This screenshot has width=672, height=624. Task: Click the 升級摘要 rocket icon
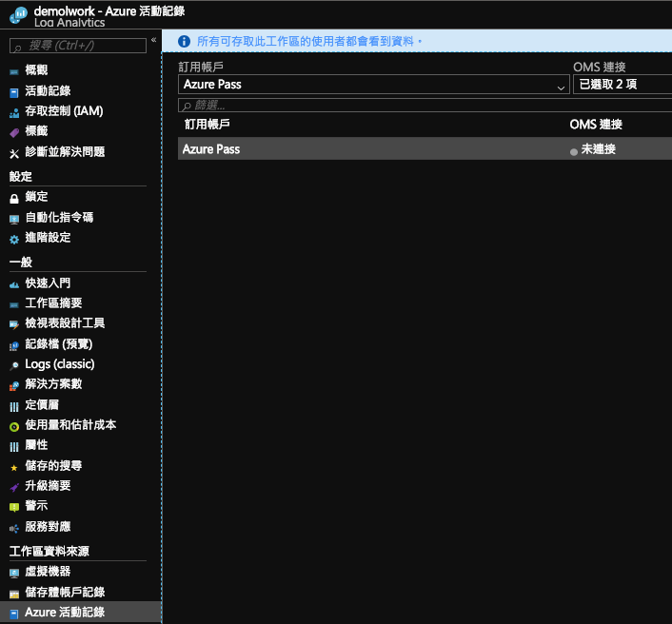pos(14,487)
